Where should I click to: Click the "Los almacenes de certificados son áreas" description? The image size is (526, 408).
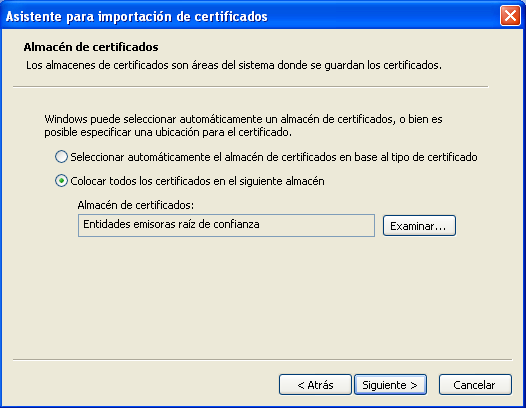(234, 65)
